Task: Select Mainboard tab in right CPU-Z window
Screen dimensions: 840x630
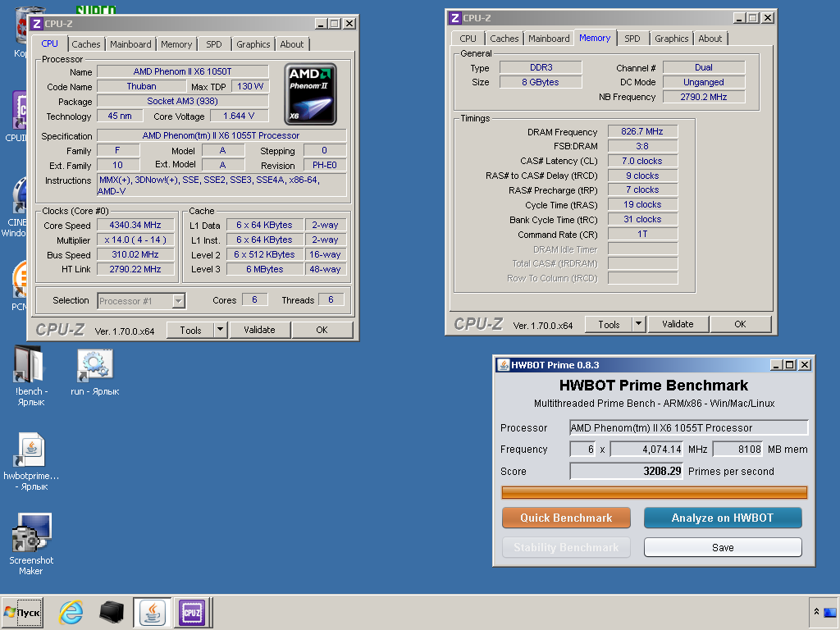Action: coord(549,39)
